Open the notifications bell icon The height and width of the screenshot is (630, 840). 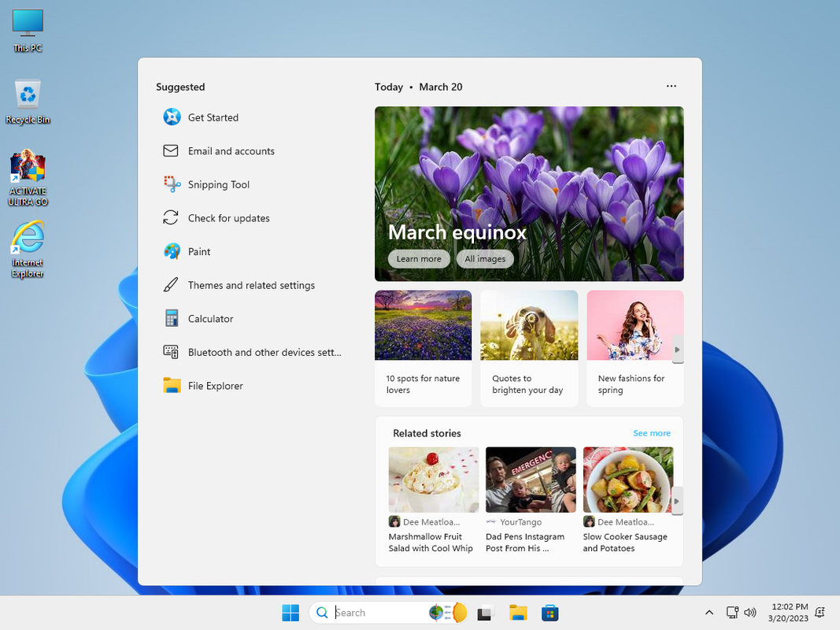820,613
